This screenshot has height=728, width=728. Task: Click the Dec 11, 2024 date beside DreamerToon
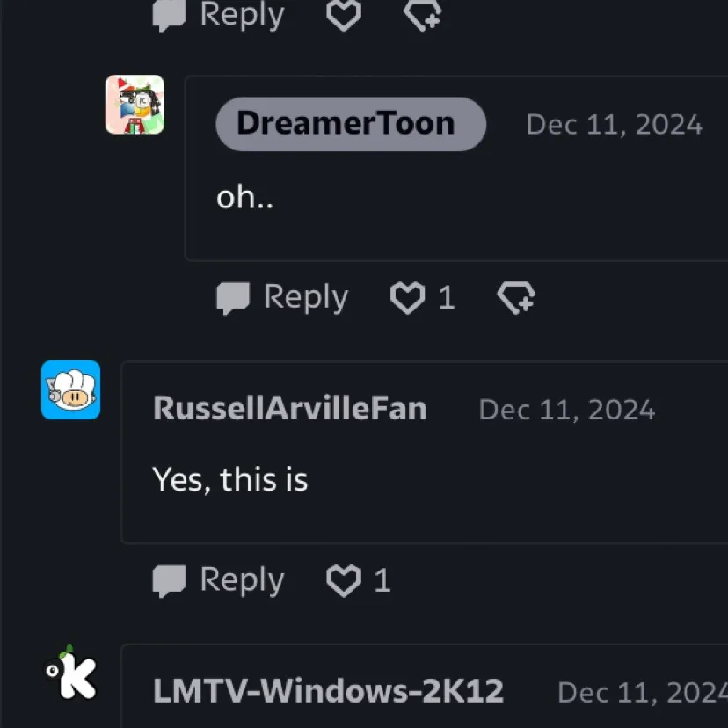tap(615, 125)
